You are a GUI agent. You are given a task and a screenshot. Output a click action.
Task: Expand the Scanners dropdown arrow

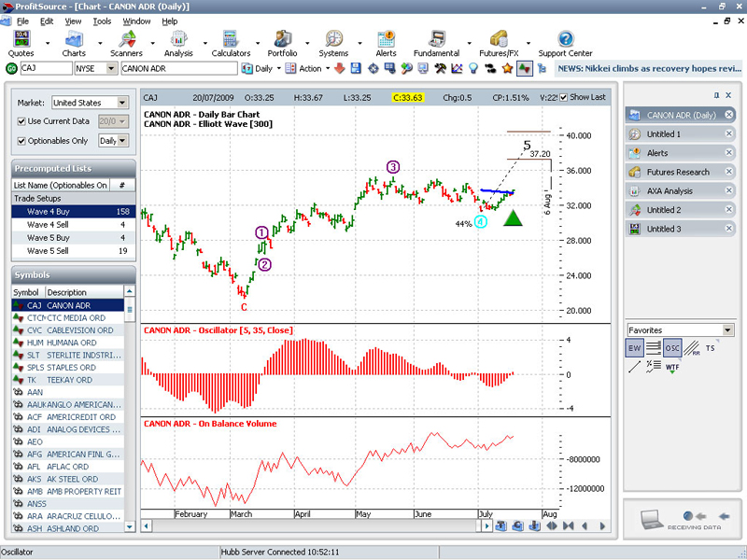point(152,43)
